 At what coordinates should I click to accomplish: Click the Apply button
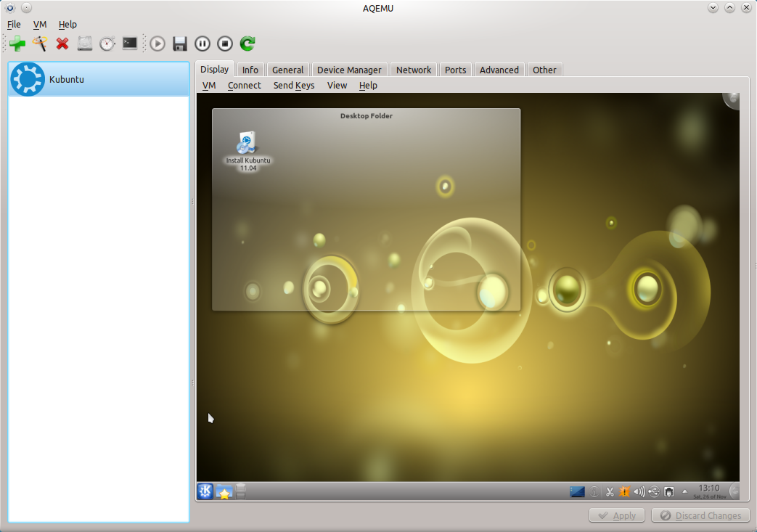(x=616, y=515)
